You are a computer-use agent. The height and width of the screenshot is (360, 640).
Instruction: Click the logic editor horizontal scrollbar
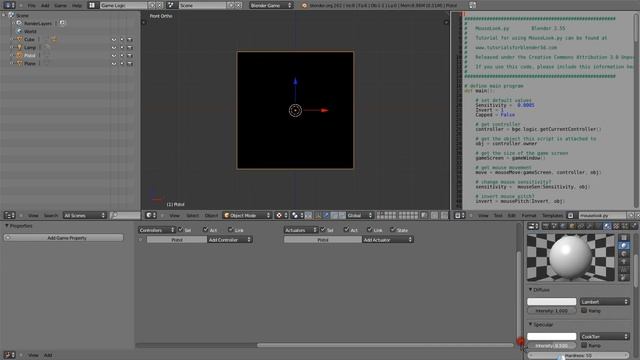(385, 345)
